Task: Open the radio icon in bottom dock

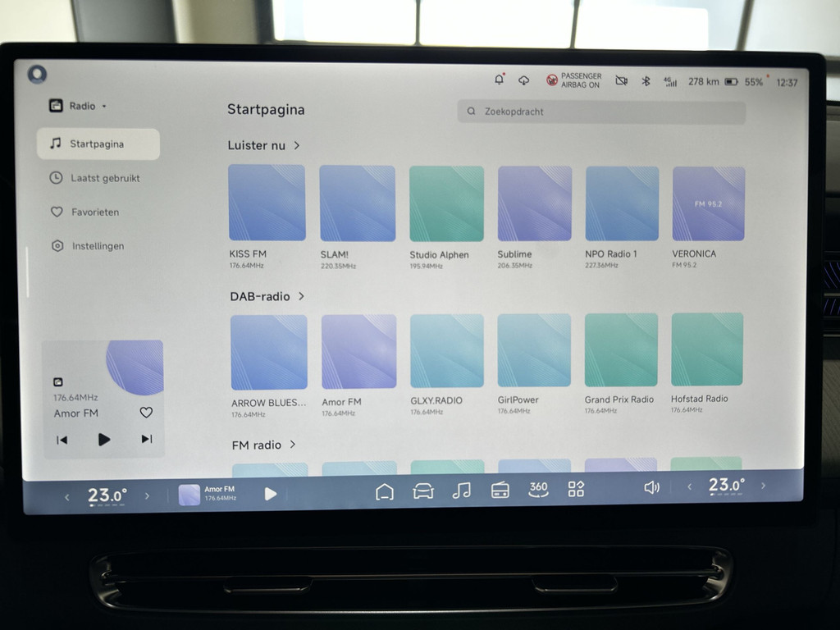Action: coord(500,491)
